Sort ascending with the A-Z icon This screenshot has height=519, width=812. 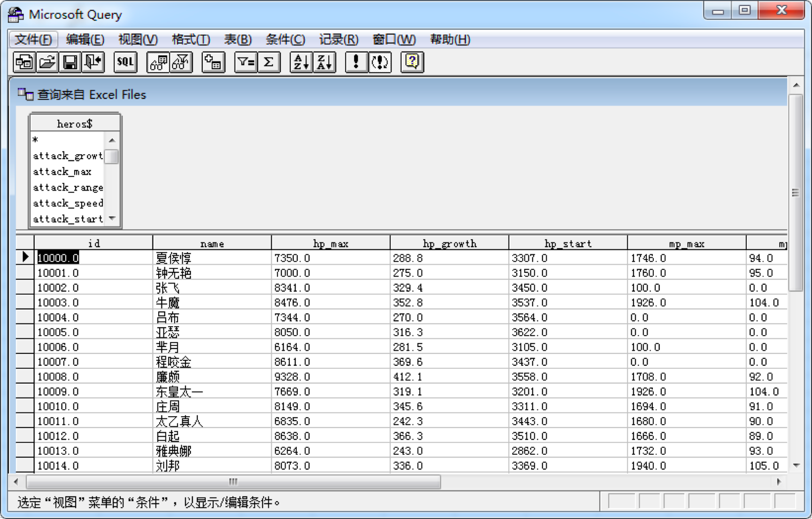pos(301,62)
